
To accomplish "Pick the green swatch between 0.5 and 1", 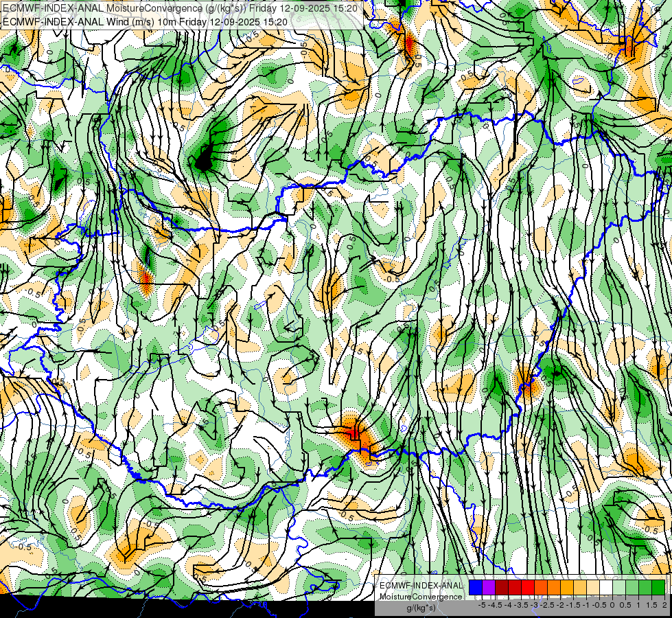I will click(x=632, y=588).
